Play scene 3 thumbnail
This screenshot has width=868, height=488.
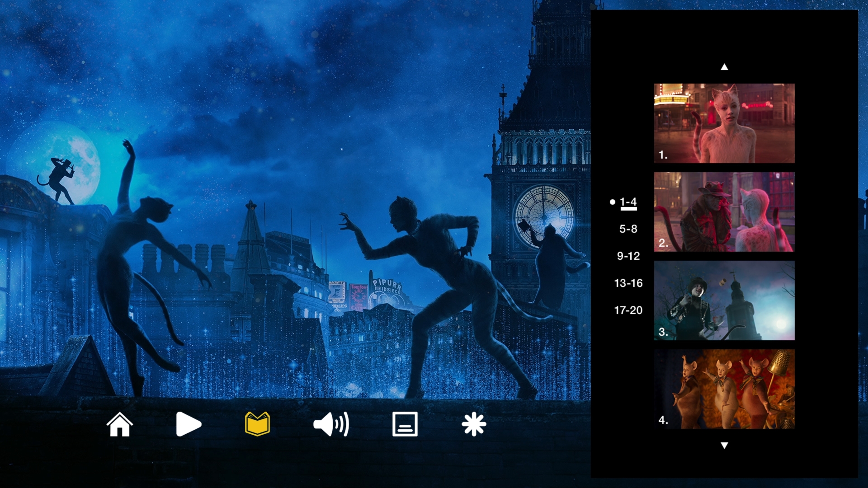(724, 300)
